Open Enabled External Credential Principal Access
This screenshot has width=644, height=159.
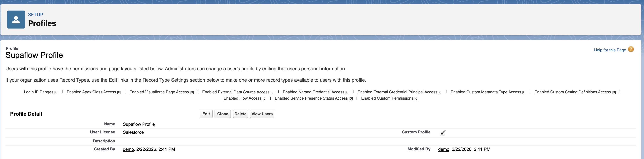pyautogui.click(x=397, y=92)
